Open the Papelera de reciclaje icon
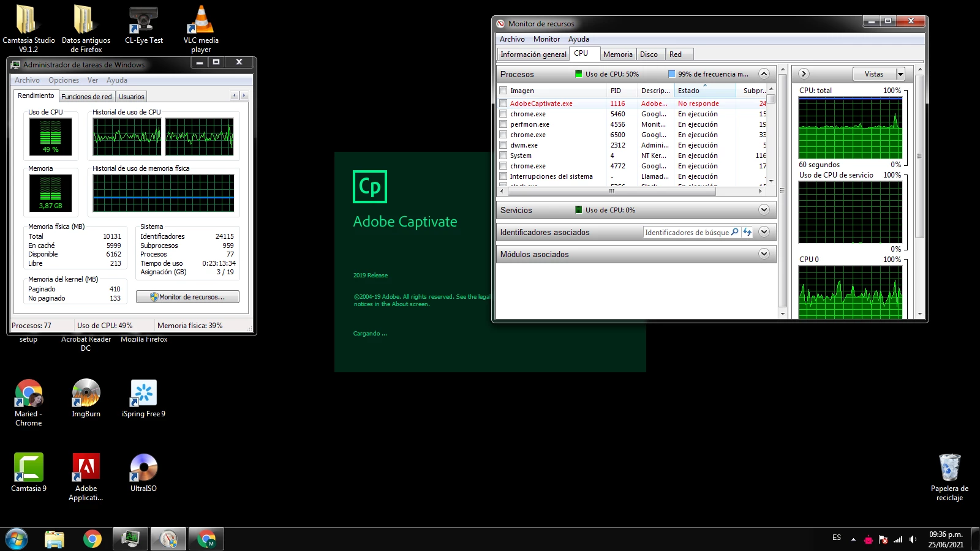The image size is (980, 551). click(949, 478)
